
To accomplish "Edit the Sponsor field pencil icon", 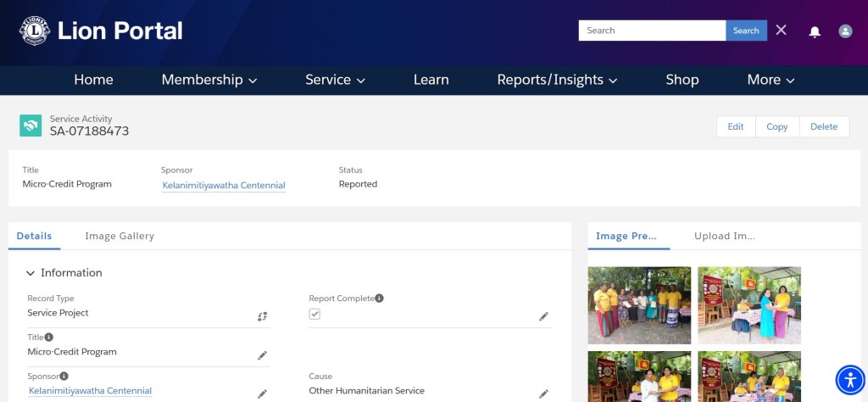I will point(263,394).
